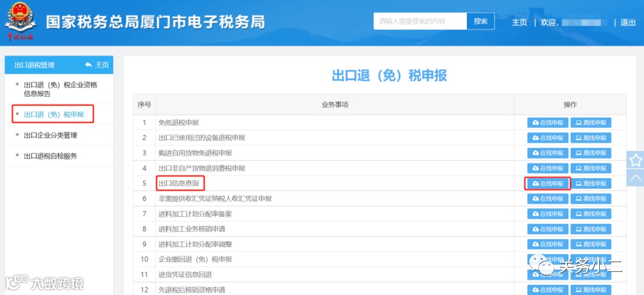The image size is (644, 295).
Task: Open the 主页 link in top bar
Action: coord(519,22)
